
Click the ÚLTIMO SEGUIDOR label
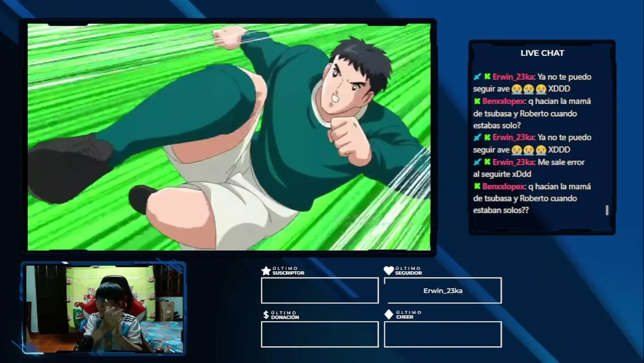pyautogui.click(x=409, y=271)
